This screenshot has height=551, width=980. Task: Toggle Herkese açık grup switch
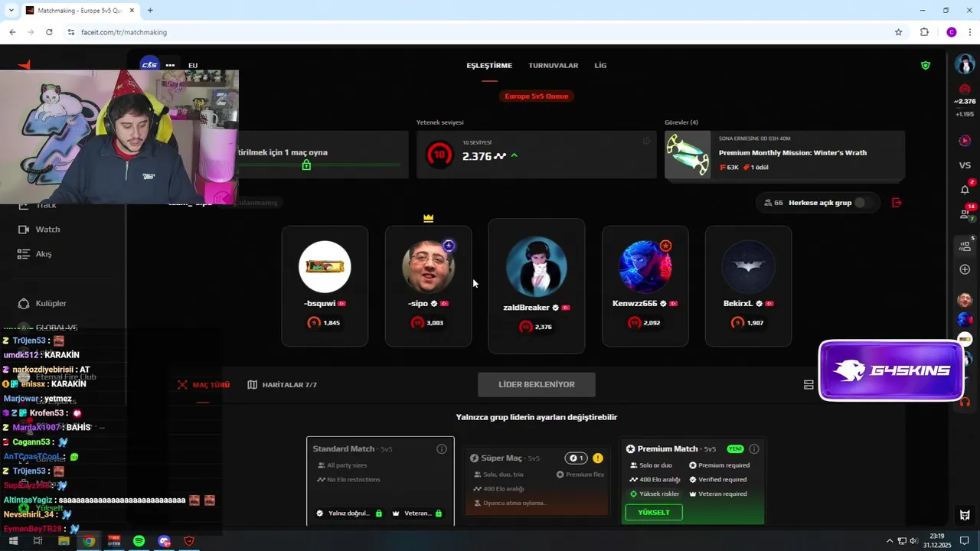864,203
